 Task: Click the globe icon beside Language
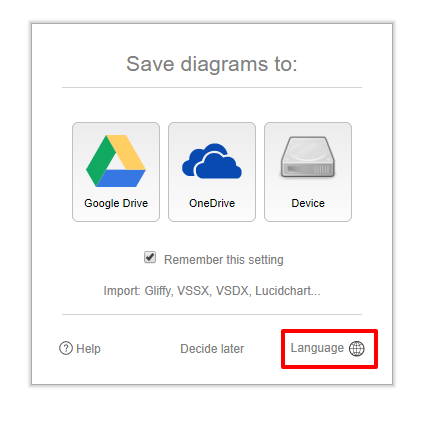point(357,349)
